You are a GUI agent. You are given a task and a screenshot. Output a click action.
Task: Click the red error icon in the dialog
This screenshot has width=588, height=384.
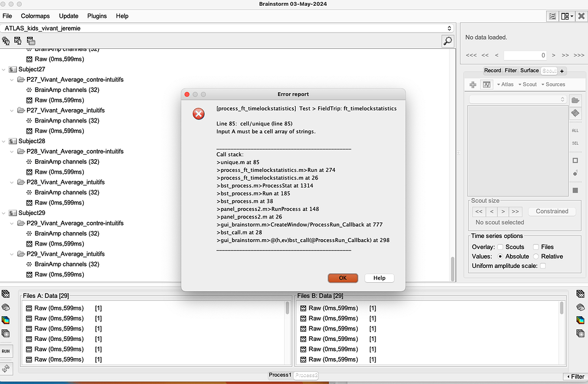199,114
